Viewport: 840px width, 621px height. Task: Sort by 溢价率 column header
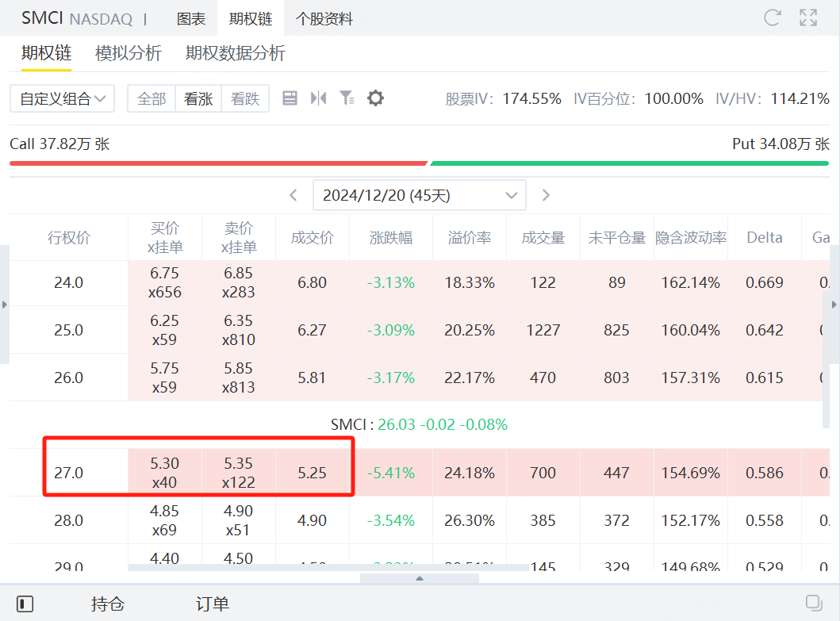(470, 237)
